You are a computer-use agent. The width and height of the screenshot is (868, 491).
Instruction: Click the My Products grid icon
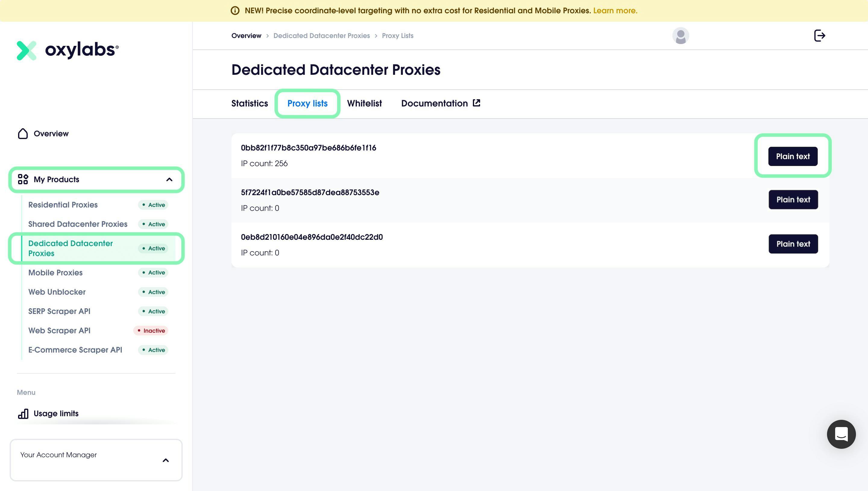tap(23, 179)
